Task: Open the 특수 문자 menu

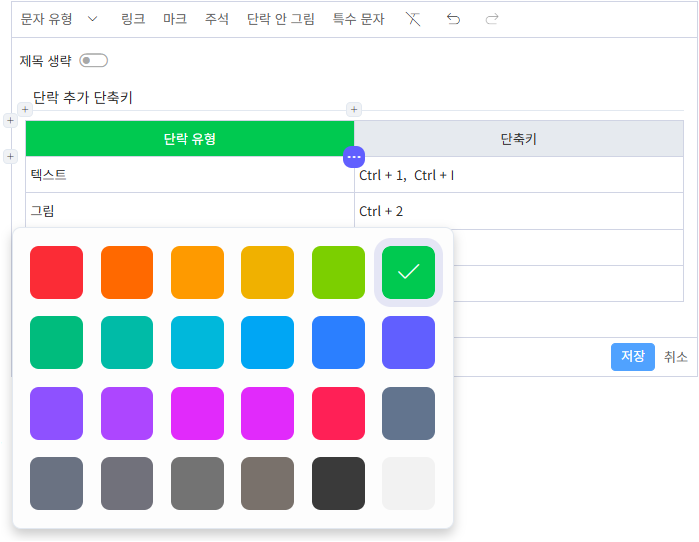Action: [x=358, y=19]
